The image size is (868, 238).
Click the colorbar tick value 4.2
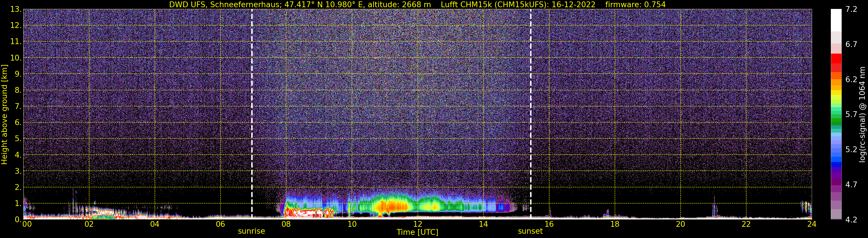click(x=851, y=220)
